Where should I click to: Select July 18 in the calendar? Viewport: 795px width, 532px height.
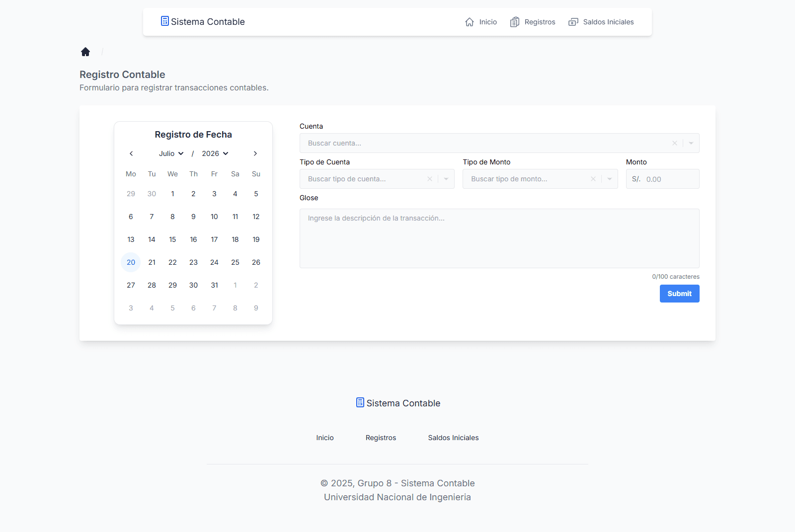235,239
